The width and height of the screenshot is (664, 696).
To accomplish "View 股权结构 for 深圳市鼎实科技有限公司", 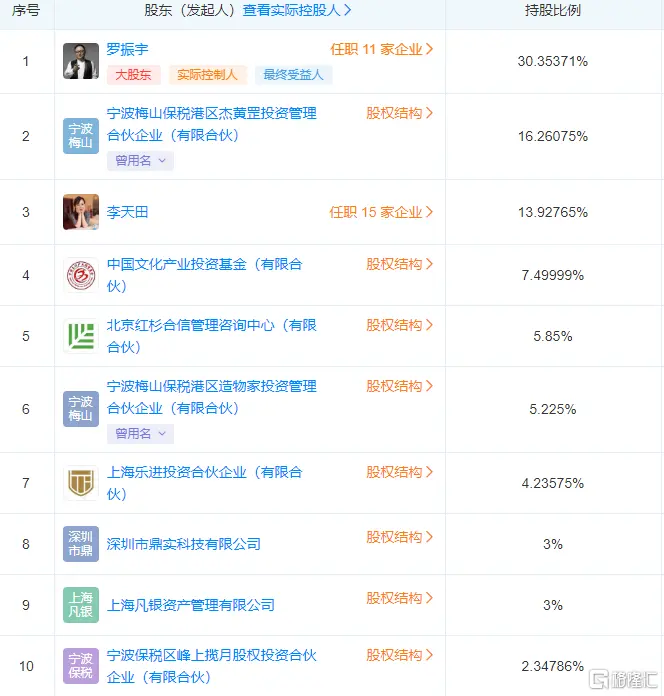I will tap(400, 537).
